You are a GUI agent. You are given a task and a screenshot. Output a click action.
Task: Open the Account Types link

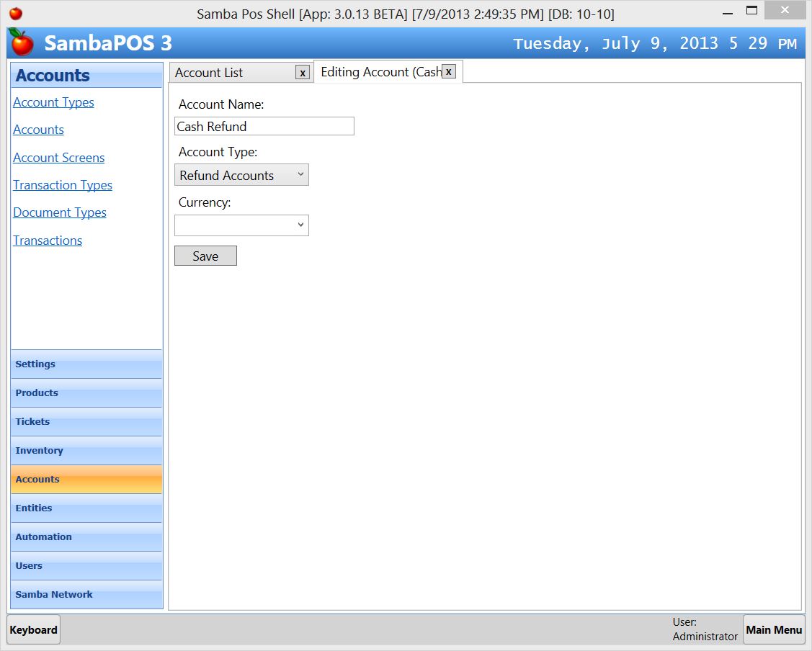(x=53, y=102)
